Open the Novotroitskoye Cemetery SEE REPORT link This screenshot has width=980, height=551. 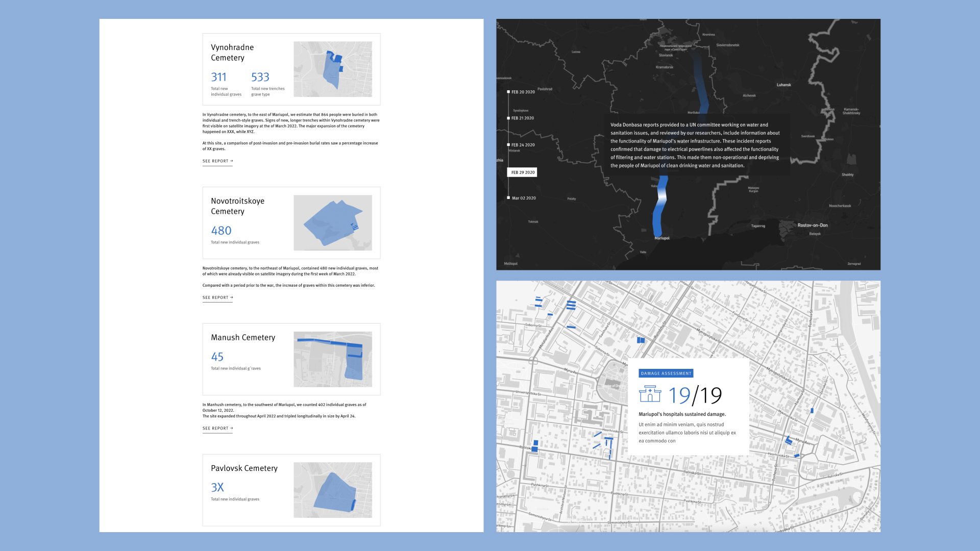click(217, 297)
